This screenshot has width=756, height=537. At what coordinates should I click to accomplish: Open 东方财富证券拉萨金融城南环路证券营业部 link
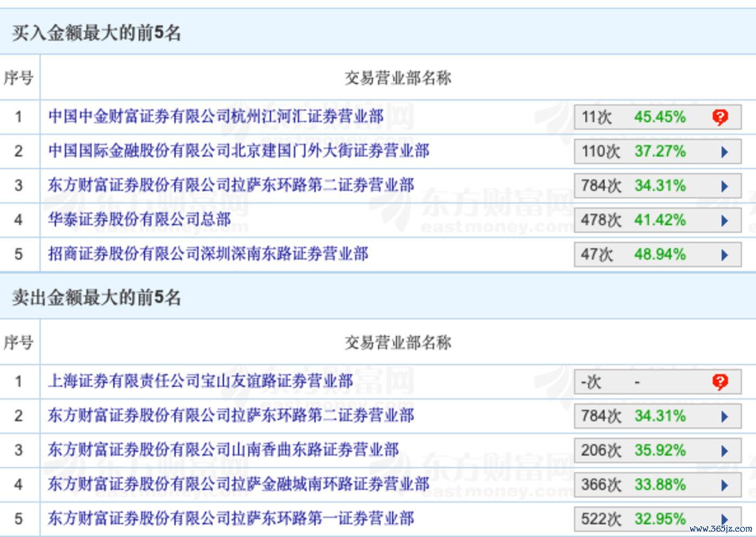[x=238, y=484]
